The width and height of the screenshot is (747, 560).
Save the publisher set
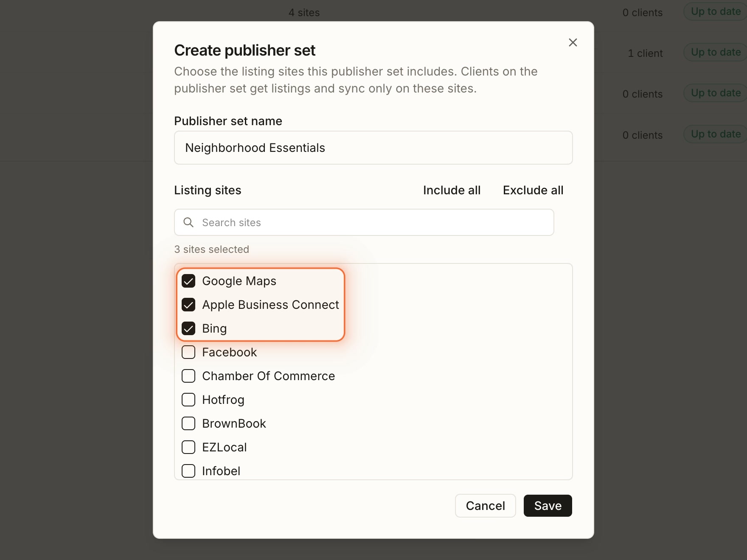(x=548, y=506)
